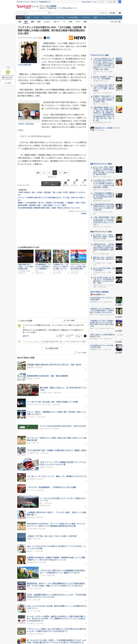Click the 47NEWS publisher logo
The width and height of the screenshot is (138, 644).
click(x=77, y=38)
